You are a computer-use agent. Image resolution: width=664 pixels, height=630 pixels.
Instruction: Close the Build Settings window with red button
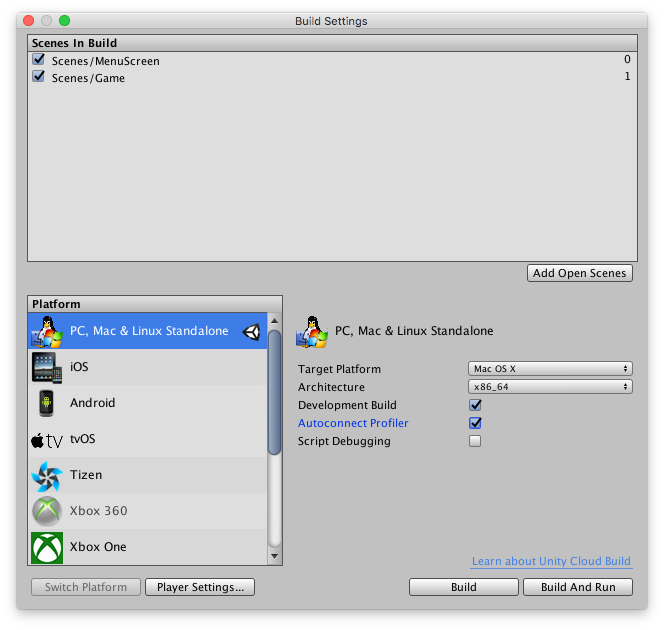pos(28,20)
